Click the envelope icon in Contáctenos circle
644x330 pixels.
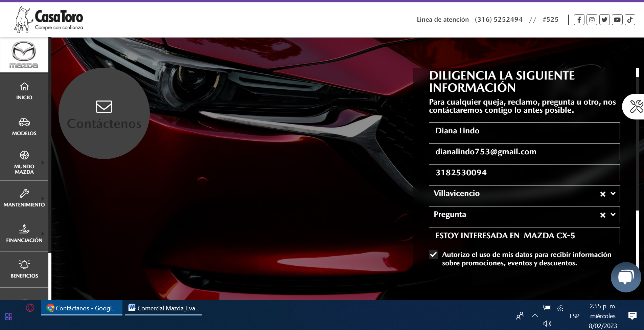104,107
